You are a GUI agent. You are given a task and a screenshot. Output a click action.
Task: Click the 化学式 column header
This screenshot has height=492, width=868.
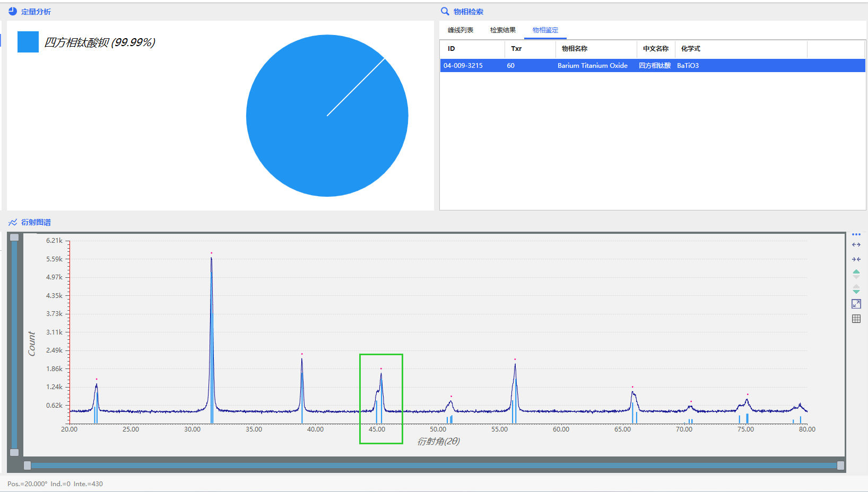690,49
